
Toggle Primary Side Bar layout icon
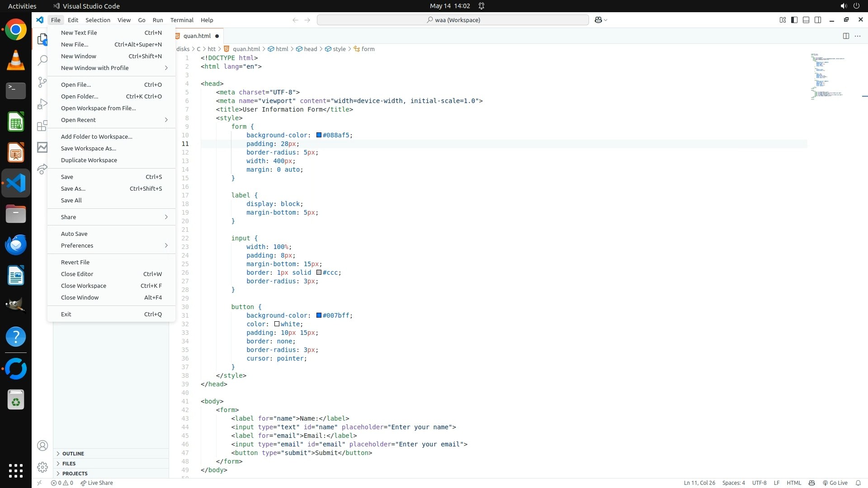(794, 20)
